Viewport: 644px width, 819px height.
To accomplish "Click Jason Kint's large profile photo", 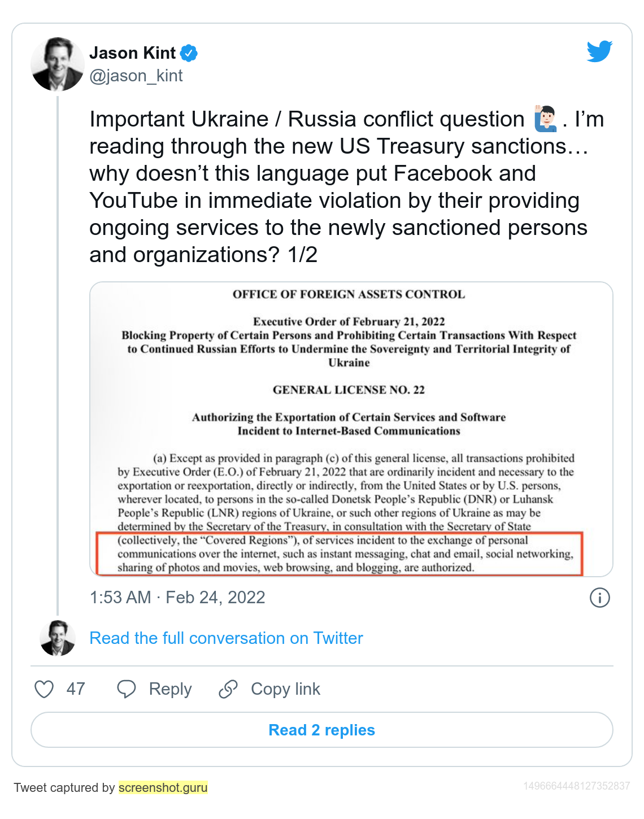I will click(58, 64).
